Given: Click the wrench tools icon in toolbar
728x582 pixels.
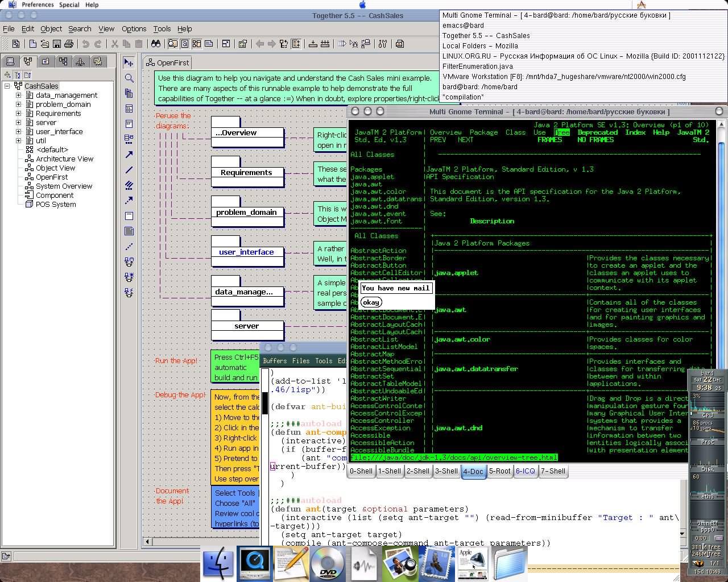Looking at the screenshot, I should click(382, 44).
